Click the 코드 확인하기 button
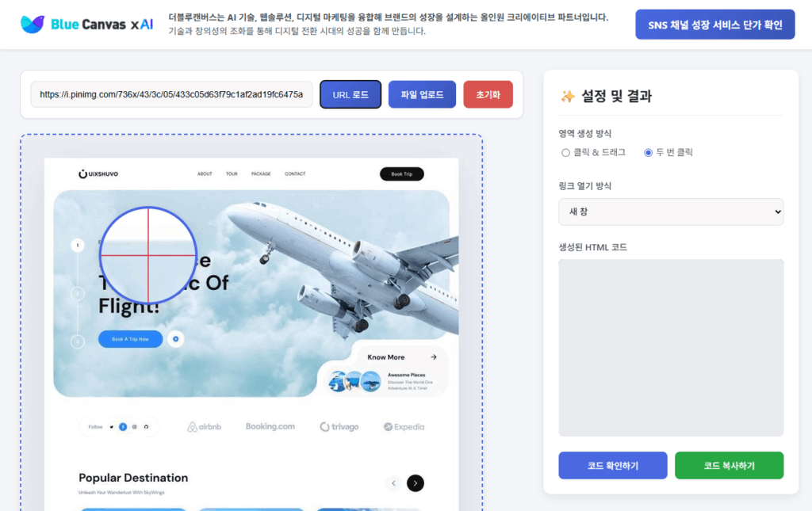Screen dimensions: 812x511 tap(613, 466)
